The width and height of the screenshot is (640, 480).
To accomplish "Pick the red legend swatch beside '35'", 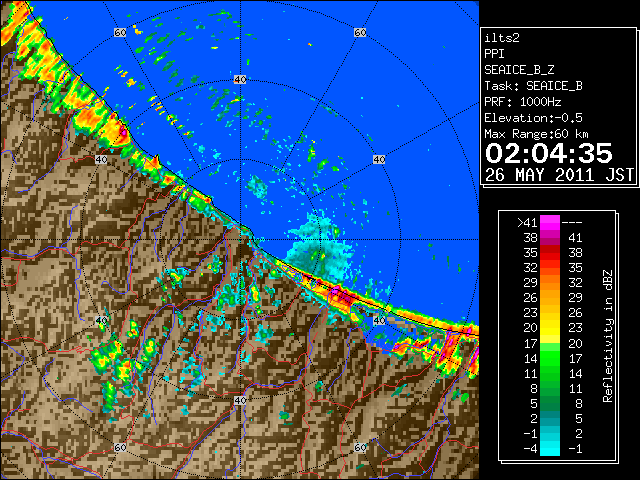I will tap(550, 253).
